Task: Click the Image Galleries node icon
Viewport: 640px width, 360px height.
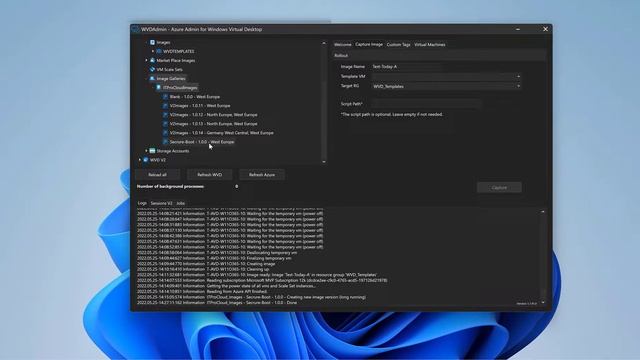Action: tap(152, 78)
